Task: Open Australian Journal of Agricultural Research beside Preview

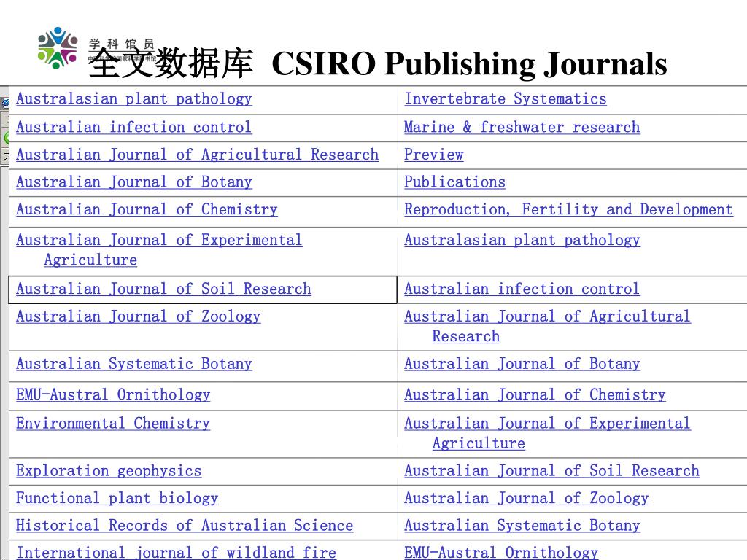Action: (x=197, y=155)
